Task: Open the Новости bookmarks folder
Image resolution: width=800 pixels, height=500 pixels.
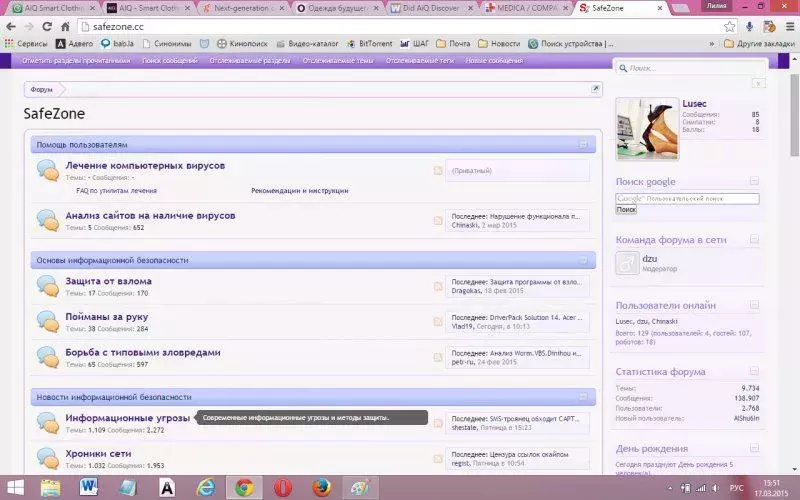Action: [499, 44]
